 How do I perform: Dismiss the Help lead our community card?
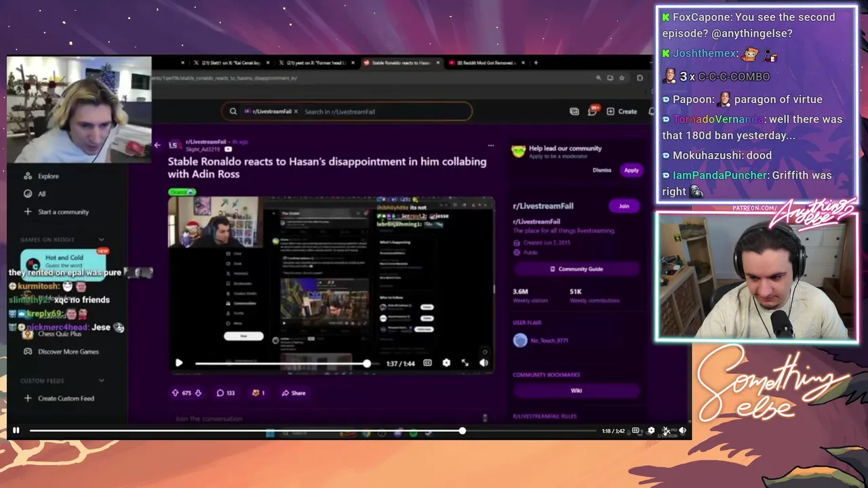pos(602,170)
